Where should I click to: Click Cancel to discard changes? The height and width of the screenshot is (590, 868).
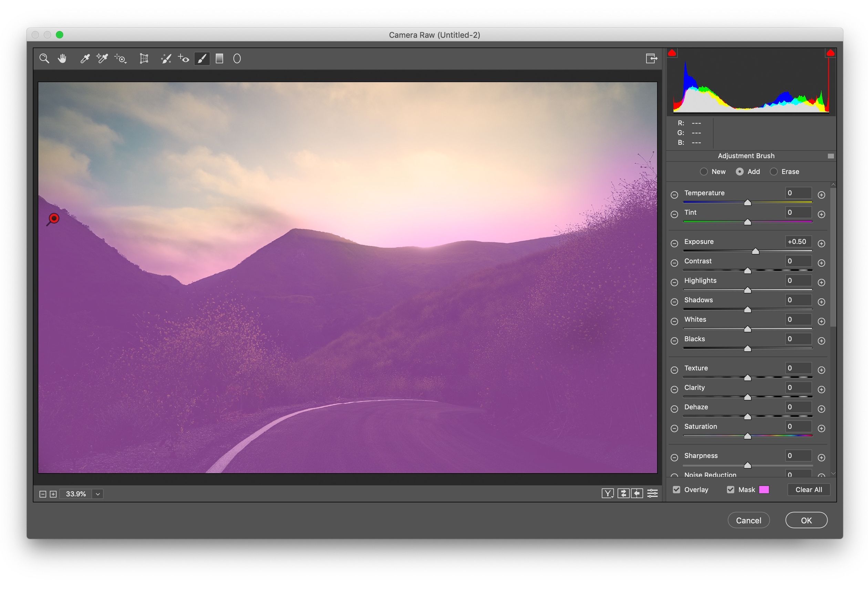point(748,520)
